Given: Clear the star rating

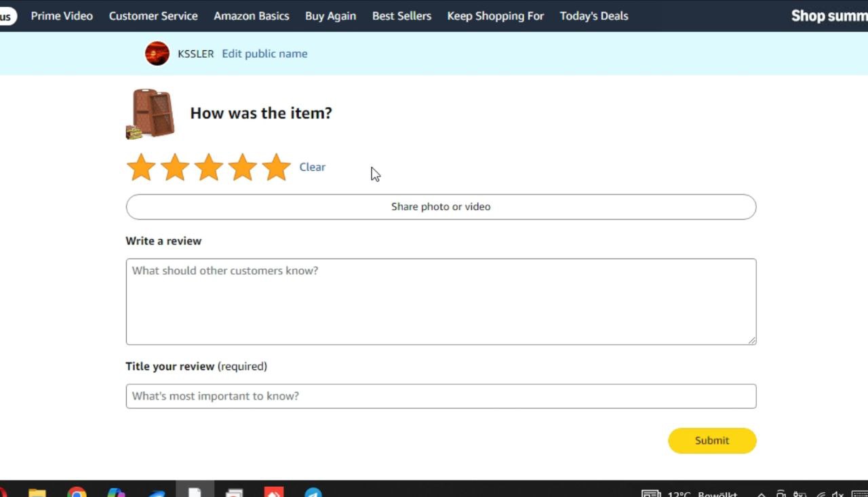Looking at the screenshot, I should pyautogui.click(x=312, y=167).
